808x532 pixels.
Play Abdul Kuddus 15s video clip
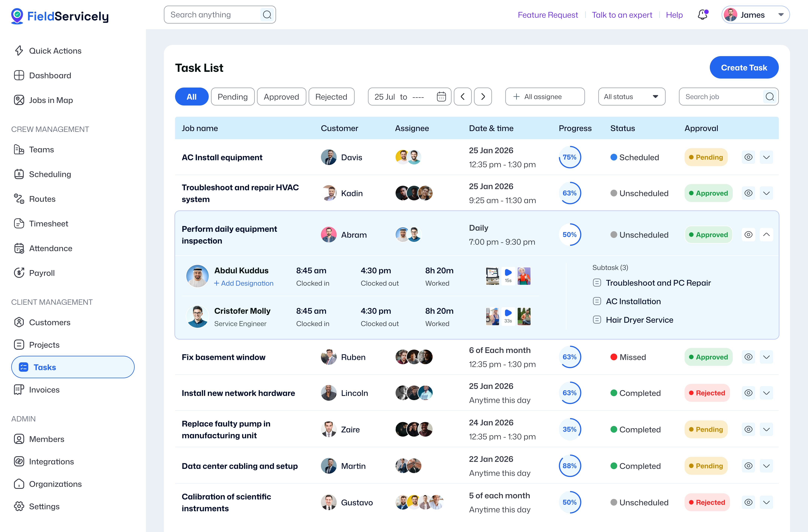point(508,273)
